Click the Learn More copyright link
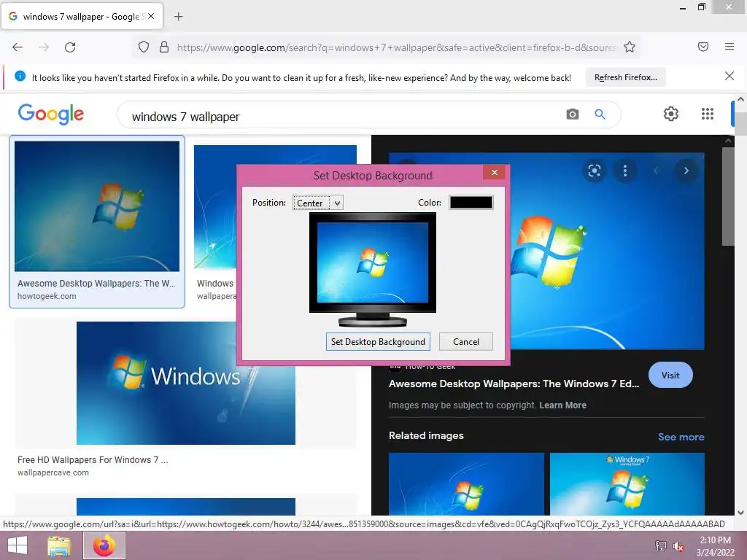 tap(562, 405)
